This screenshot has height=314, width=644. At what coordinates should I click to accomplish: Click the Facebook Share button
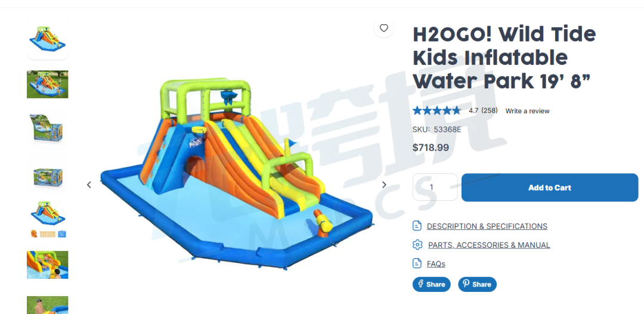click(431, 284)
